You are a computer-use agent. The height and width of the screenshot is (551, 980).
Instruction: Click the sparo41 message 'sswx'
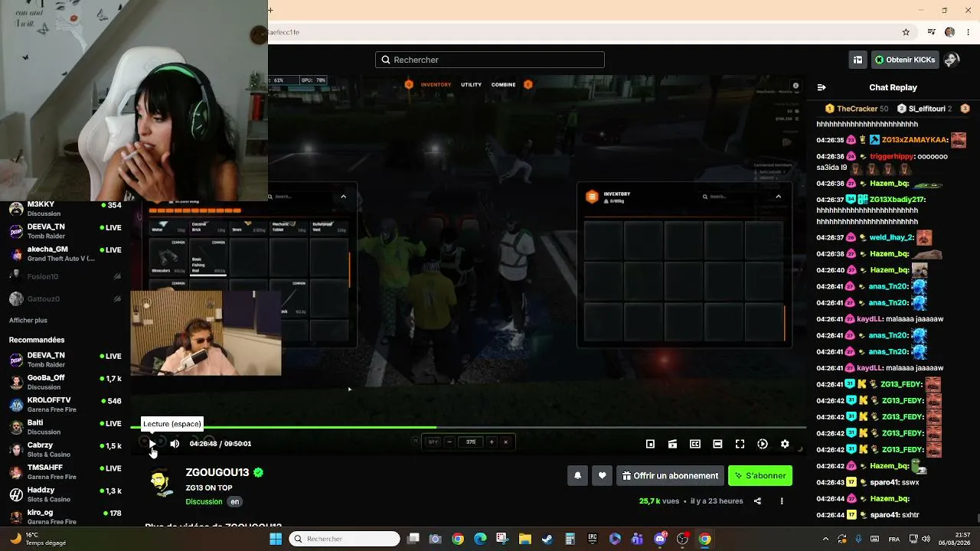910,482
